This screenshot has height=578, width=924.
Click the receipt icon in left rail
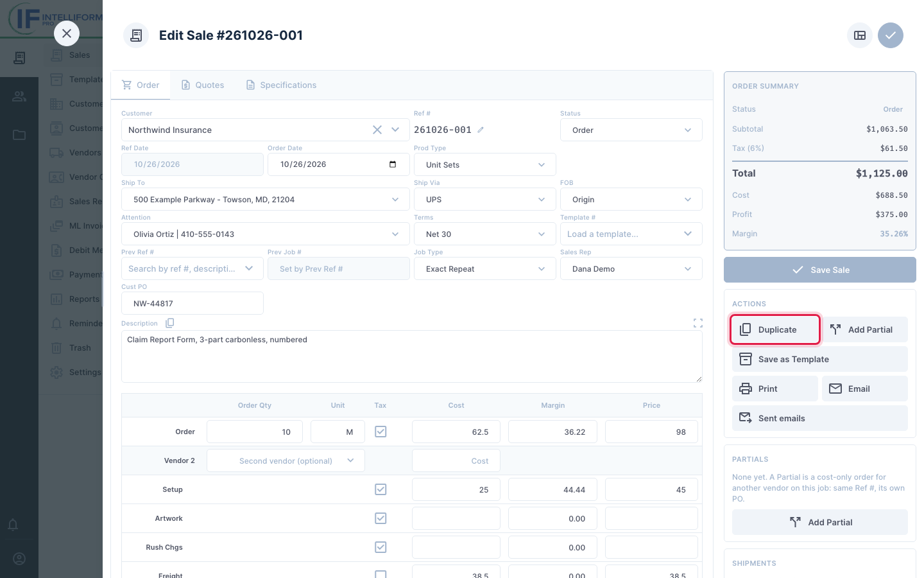click(x=19, y=58)
